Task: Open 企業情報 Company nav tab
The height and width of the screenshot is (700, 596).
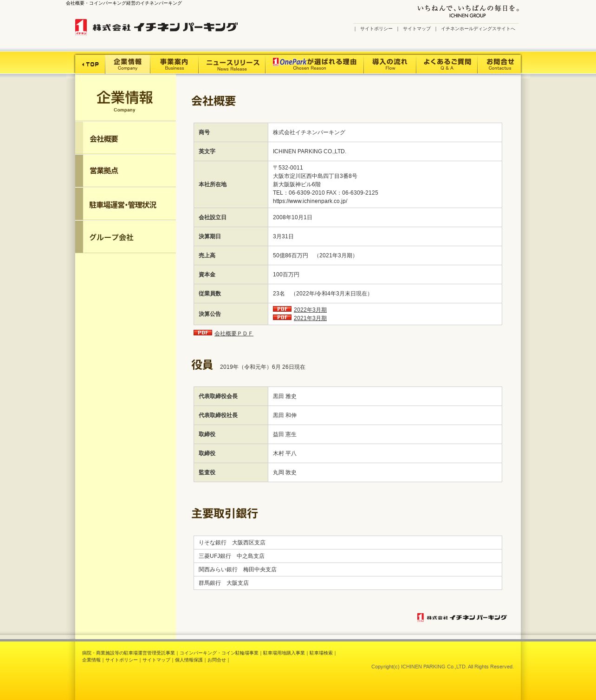Action: point(128,64)
